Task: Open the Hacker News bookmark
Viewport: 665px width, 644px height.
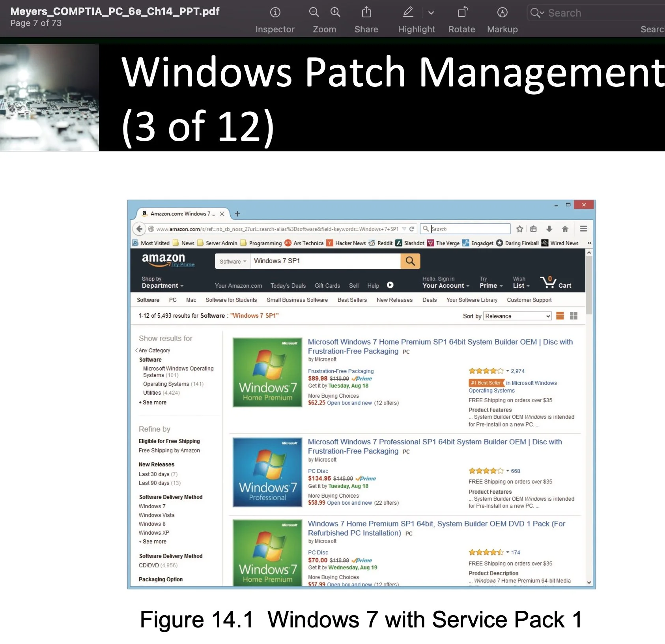Action: (x=346, y=243)
